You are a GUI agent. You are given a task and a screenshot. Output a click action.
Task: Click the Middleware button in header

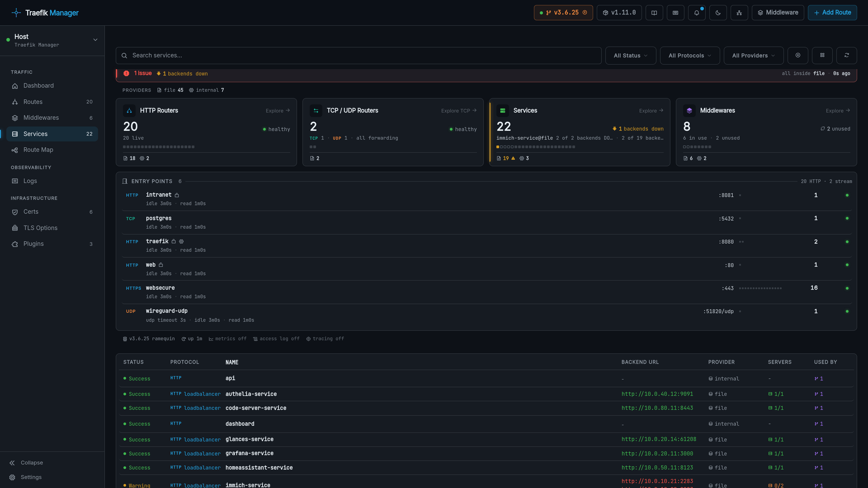(x=778, y=13)
